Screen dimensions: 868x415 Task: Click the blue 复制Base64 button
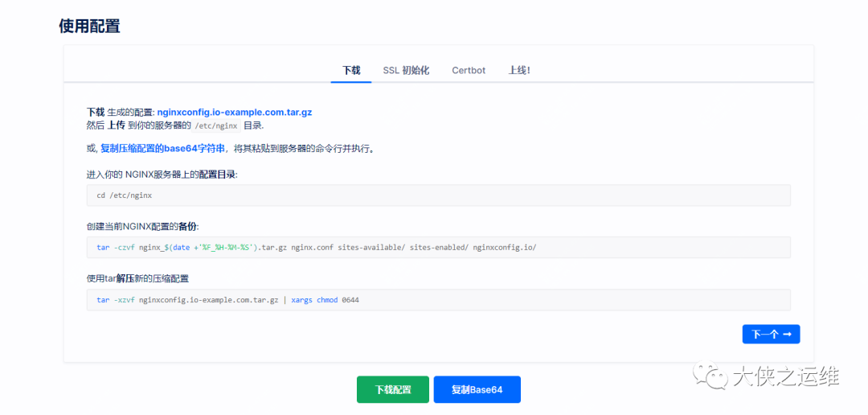[477, 389]
